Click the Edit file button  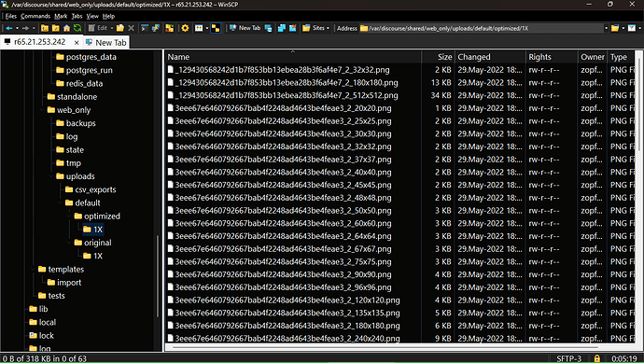coord(98,28)
